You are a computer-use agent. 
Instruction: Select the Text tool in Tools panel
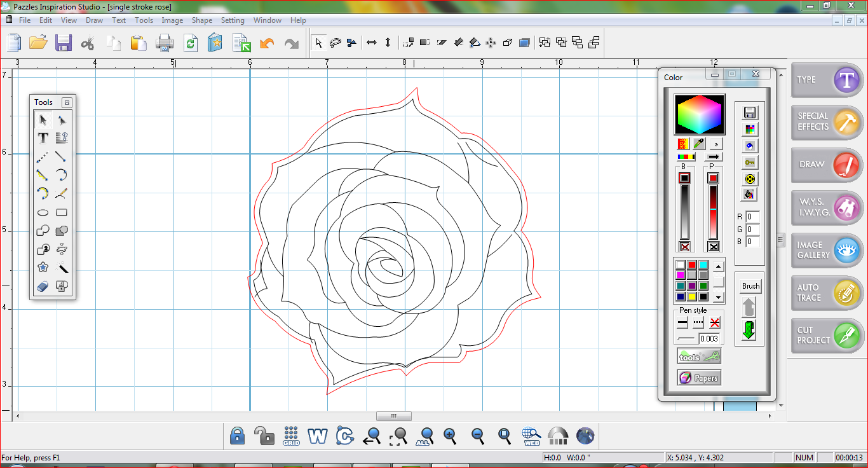point(43,138)
